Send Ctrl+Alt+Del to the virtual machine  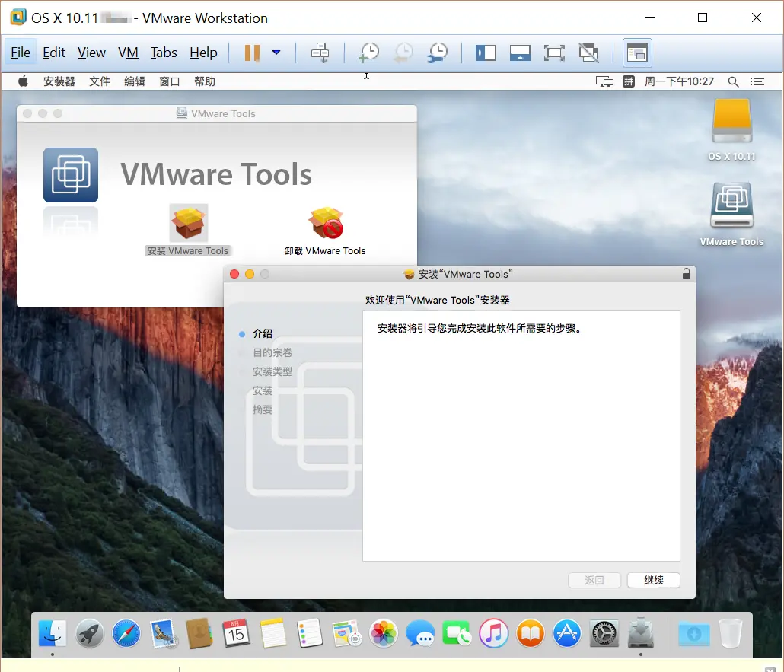[320, 53]
